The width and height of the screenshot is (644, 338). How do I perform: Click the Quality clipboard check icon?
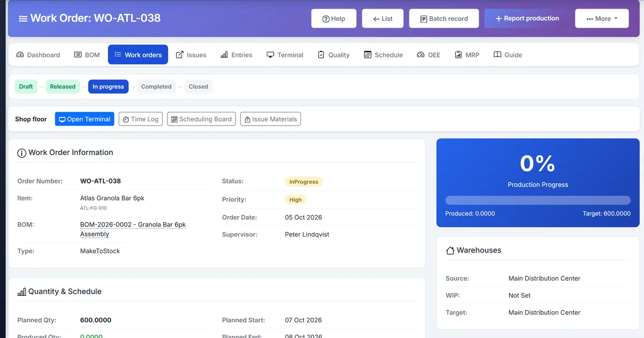[x=321, y=55]
